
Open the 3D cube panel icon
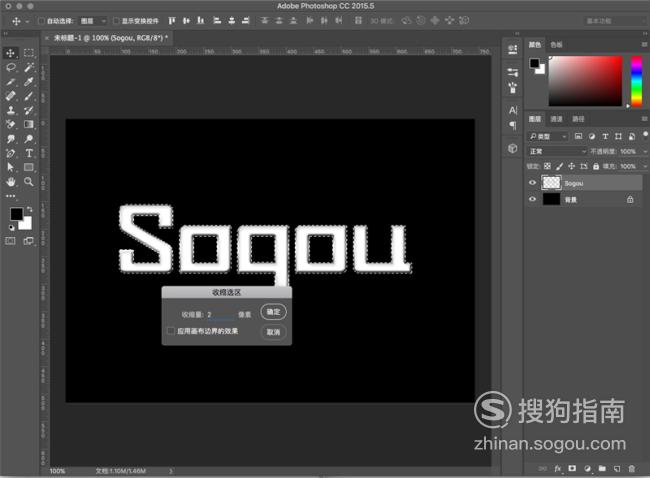(x=513, y=148)
